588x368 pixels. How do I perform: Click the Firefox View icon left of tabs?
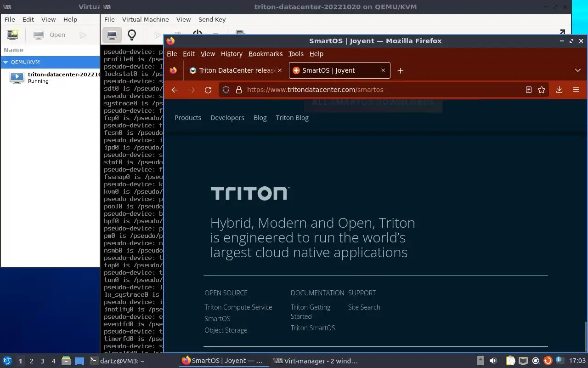click(x=173, y=70)
